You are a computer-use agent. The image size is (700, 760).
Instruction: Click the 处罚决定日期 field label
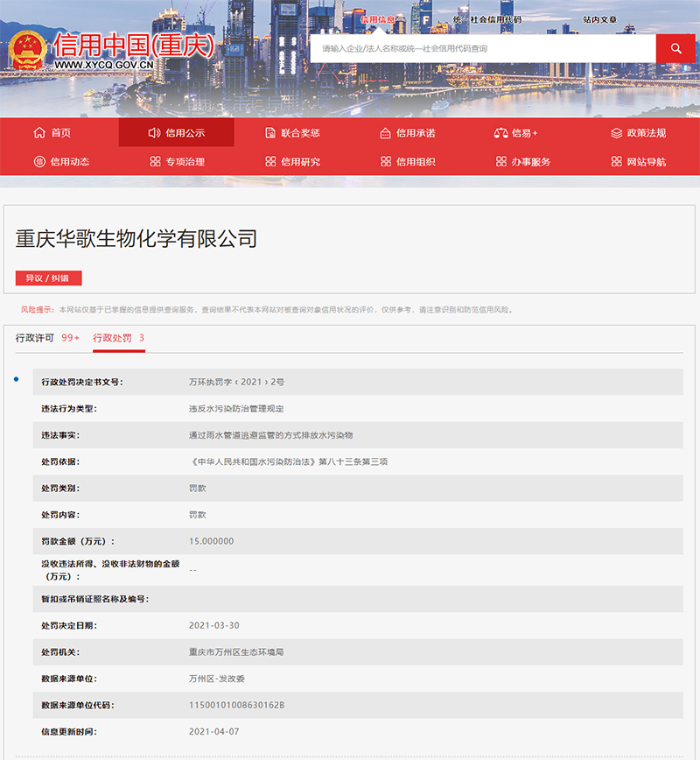(69, 625)
